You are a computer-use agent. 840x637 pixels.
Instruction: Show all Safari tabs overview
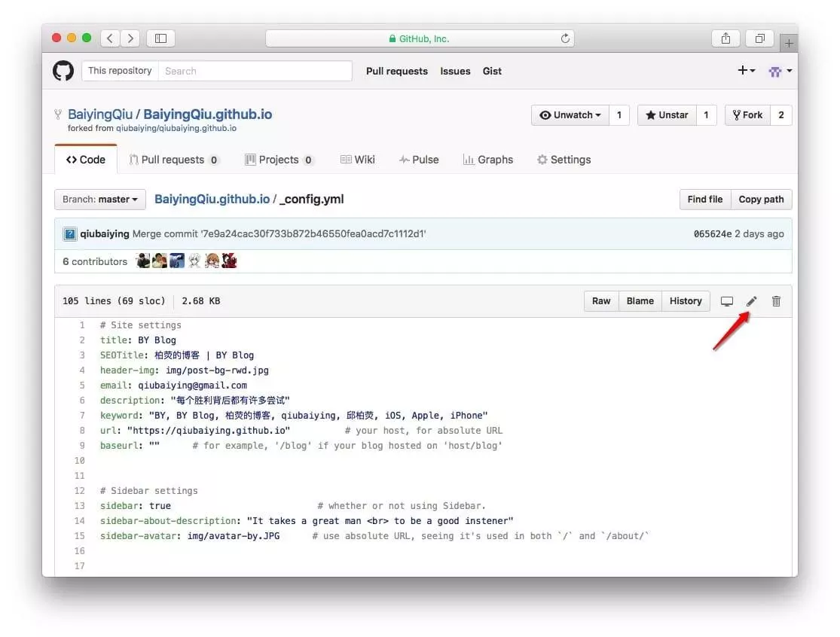[x=759, y=38]
